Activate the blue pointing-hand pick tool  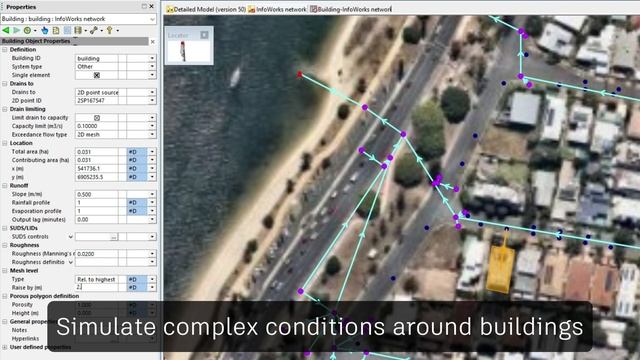[x=44, y=31]
